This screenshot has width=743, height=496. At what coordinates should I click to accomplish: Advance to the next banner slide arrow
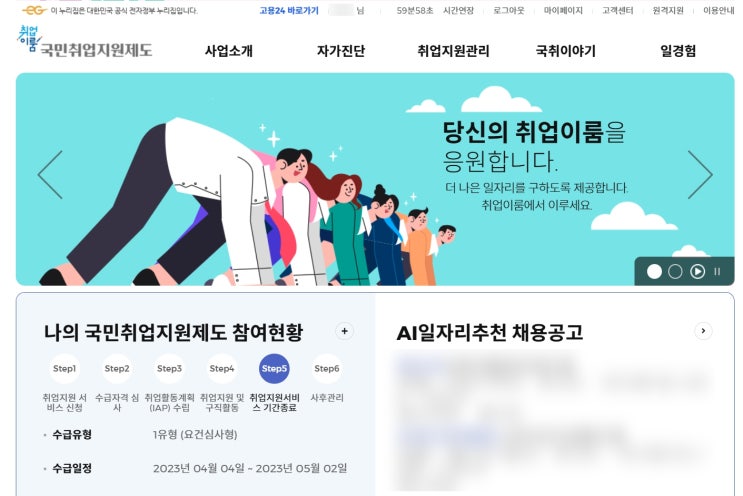tap(700, 175)
